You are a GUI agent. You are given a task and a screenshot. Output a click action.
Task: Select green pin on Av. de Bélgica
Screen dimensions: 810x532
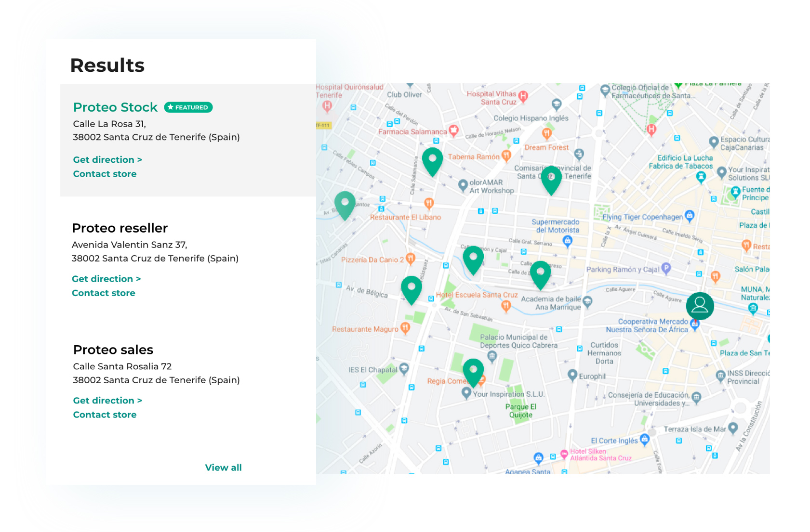412,290
